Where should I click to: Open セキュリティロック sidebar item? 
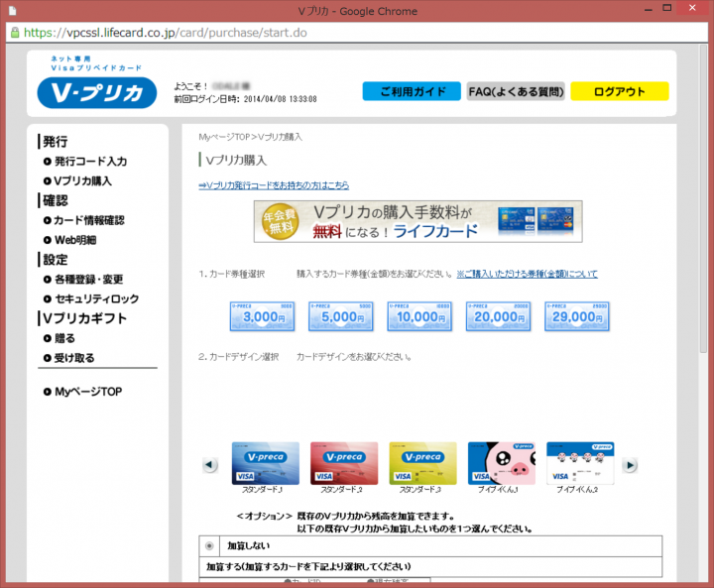click(x=96, y=298)
